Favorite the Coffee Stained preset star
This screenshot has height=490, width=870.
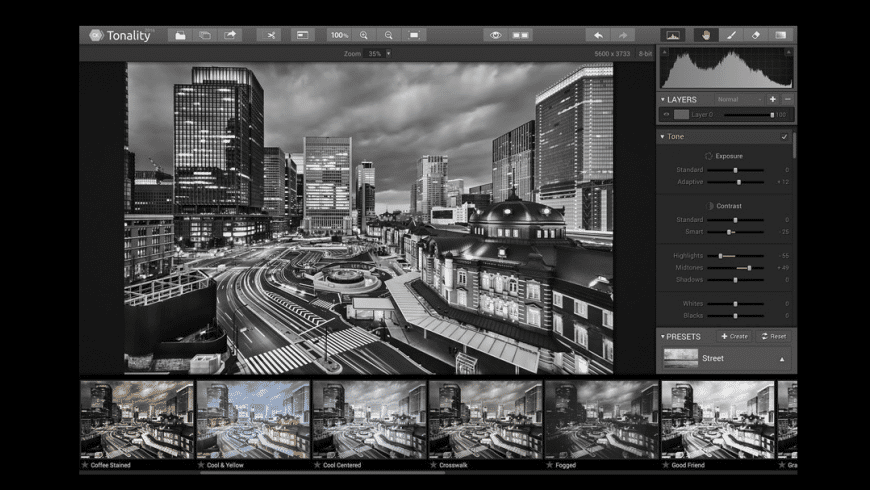pyautogui.click(x=85, y=465)
